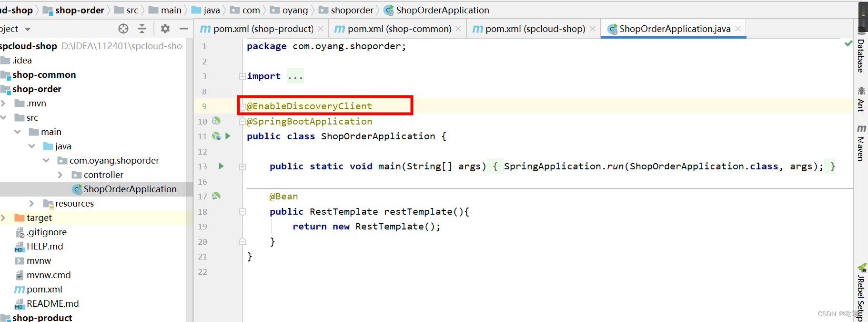Click main breadcrumb
The width and height of the screenshot is (868, 322).
[x=165, y=10]
